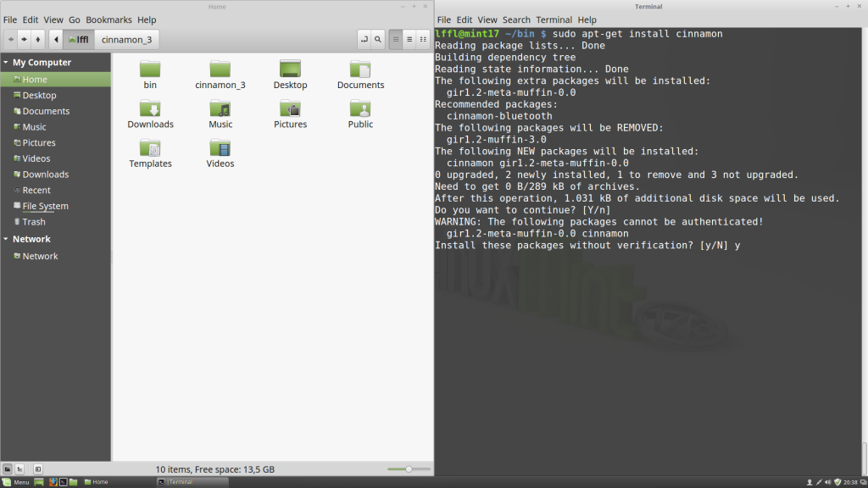Switch to compact view mode
This screenshot has width=868, height=488.
pyautogui.click(x=424, y=39)
